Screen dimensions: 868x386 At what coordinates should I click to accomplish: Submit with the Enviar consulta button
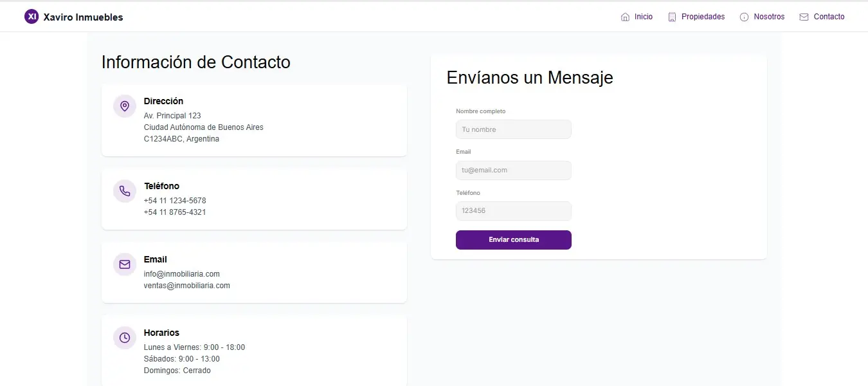[x=514, y=240]
